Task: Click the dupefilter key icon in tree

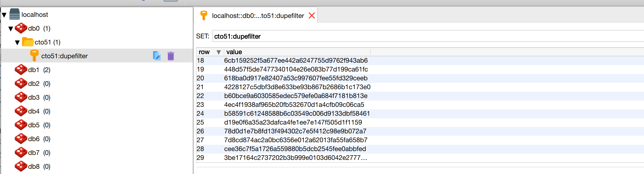Action: point(34,56)
